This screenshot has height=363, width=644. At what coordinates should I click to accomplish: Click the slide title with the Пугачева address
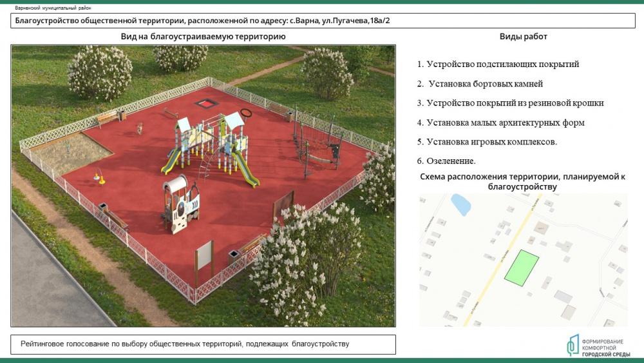[202, 21]
